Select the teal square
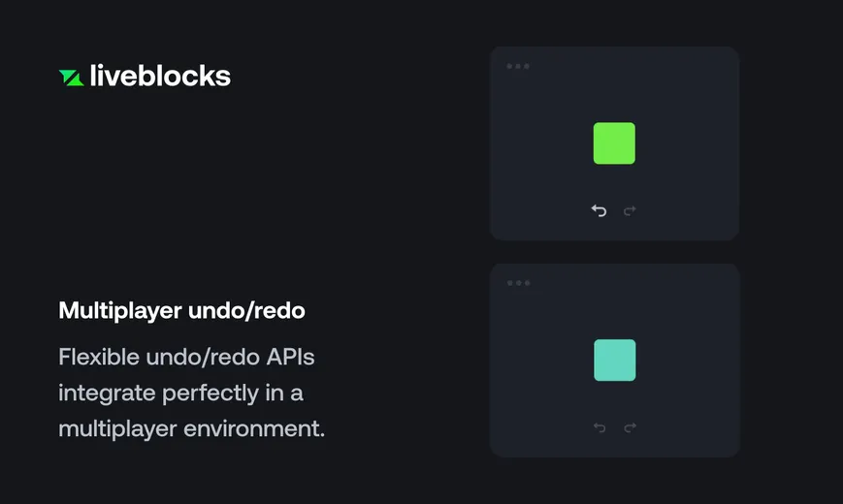 (x=614, y=360)
